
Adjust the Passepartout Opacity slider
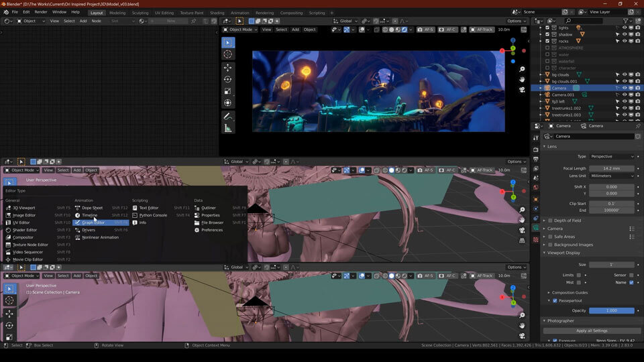point(612,310)
